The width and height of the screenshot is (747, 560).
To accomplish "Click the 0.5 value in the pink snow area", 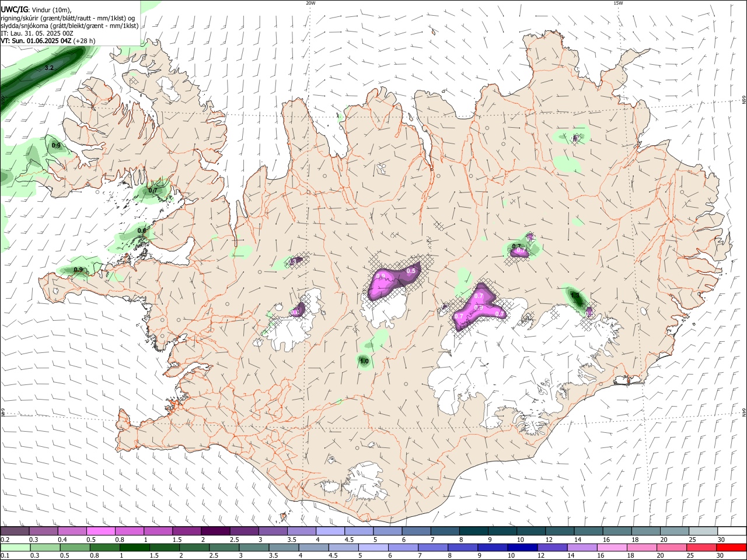I will 411,271.
